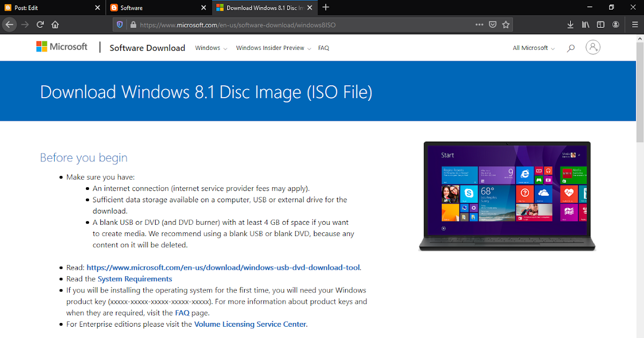Close the Post: Edit tab
The image size is (644, 338).
tap(97, 8)
